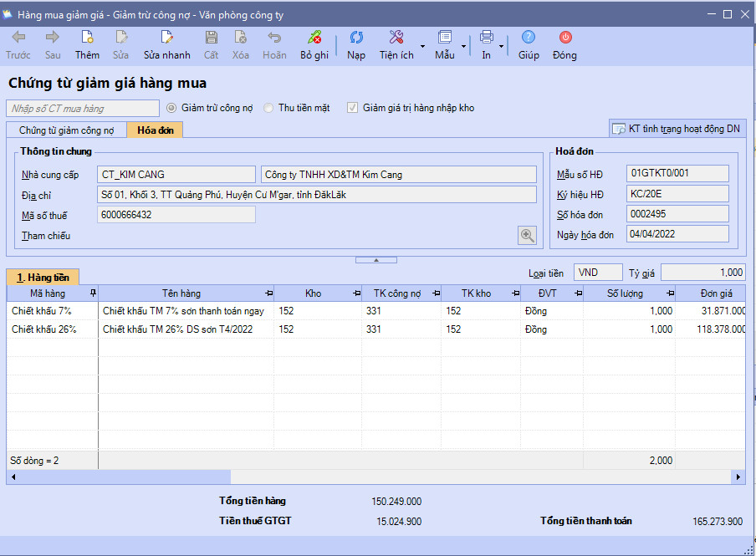Click the Tổng tiền hàng value 150.249.000
Viewport: 756px width, 556px height.
pyautogui.click(x=396, y=502)
